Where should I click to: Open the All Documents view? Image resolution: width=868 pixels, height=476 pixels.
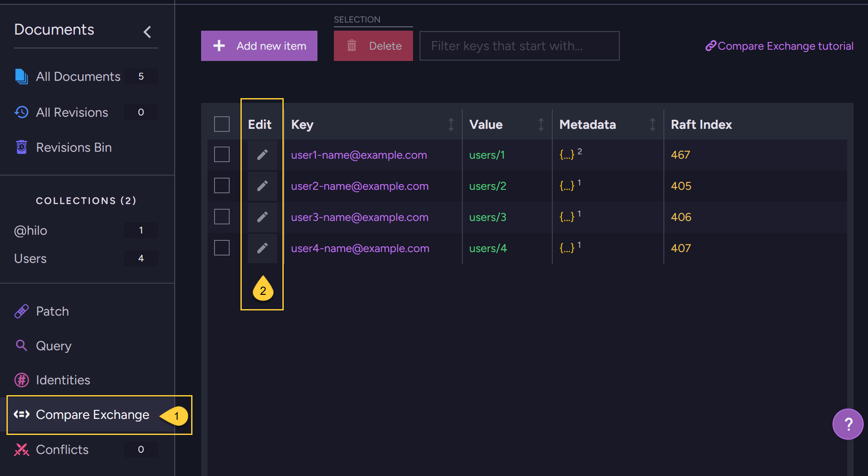[x=78, y=77]
